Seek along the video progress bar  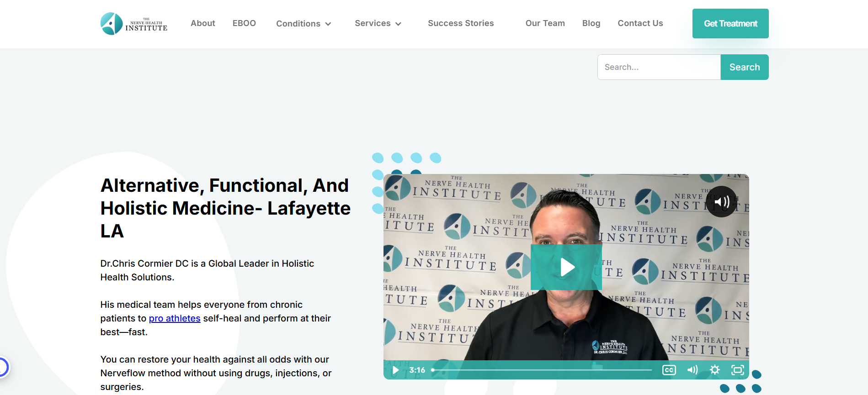click(x=542, y=370)
